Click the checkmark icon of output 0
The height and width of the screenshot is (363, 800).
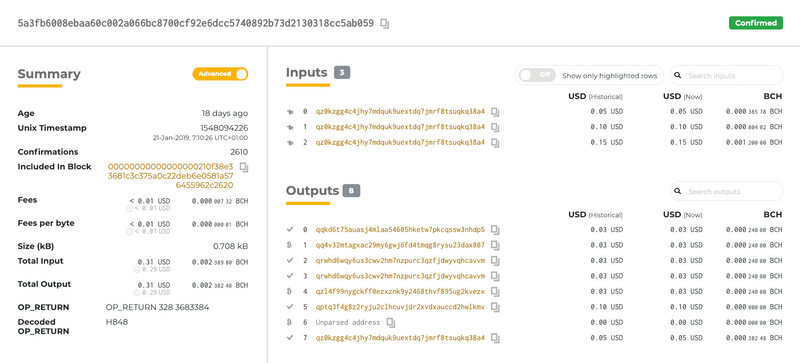point(290,229)
